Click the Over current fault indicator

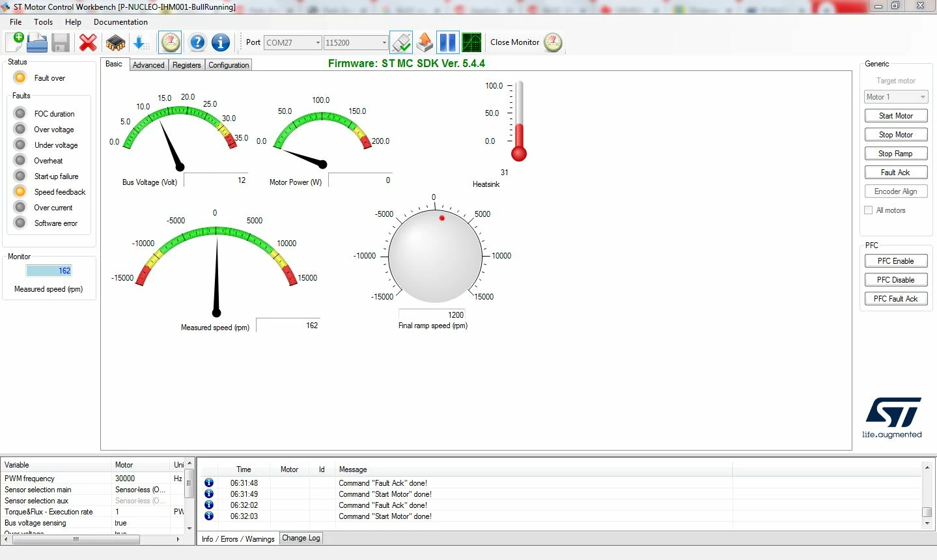(x=20, y=207)
